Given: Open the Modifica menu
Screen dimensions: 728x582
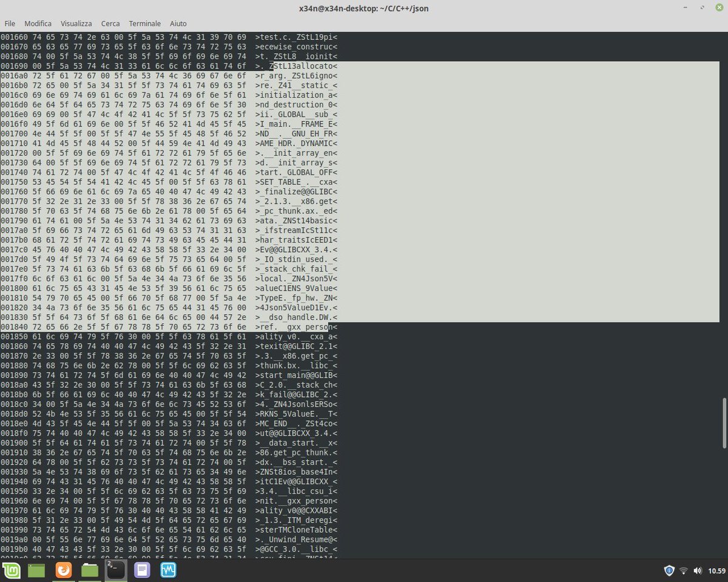Looking at the screenshot, I should [38, 23].
